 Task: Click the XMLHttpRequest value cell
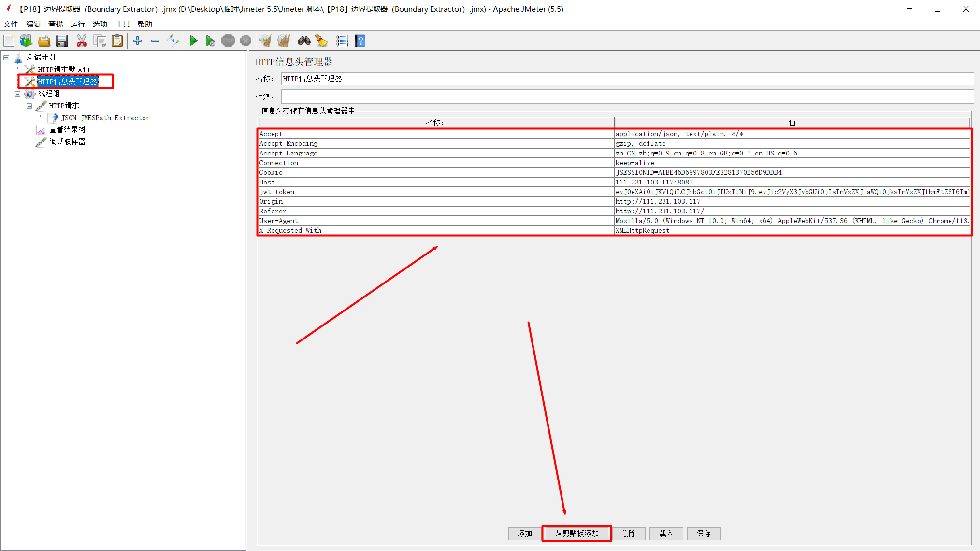[x=792, y=231]
